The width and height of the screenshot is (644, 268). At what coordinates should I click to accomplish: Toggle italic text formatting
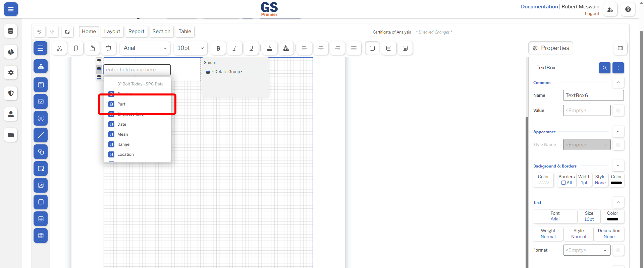235,48
